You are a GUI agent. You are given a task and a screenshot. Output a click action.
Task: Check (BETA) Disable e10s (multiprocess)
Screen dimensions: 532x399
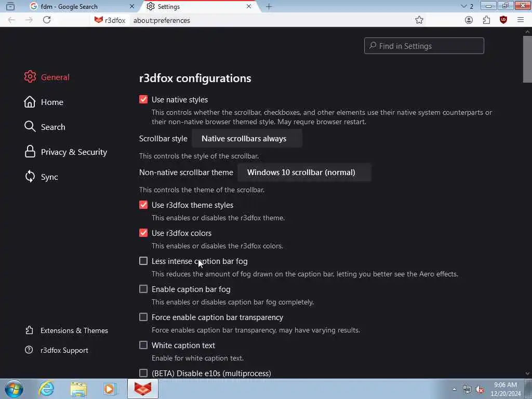pyautogui.click(x=143, y=373)
